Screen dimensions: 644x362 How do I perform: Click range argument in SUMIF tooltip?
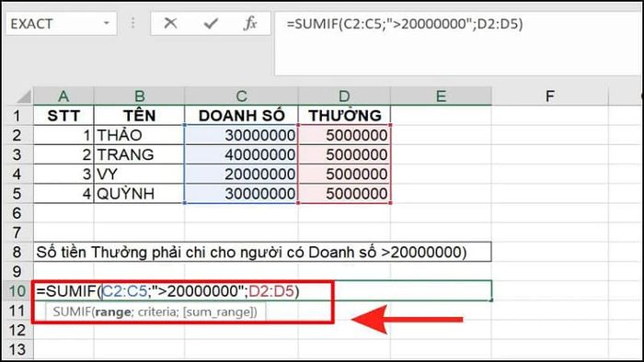click(112, 312)
